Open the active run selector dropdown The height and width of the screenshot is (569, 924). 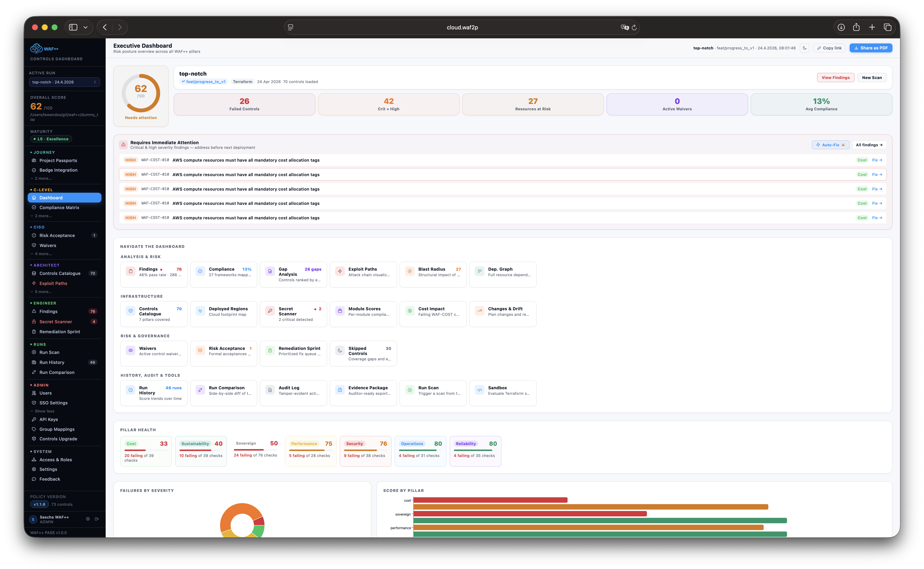[64, 82]
